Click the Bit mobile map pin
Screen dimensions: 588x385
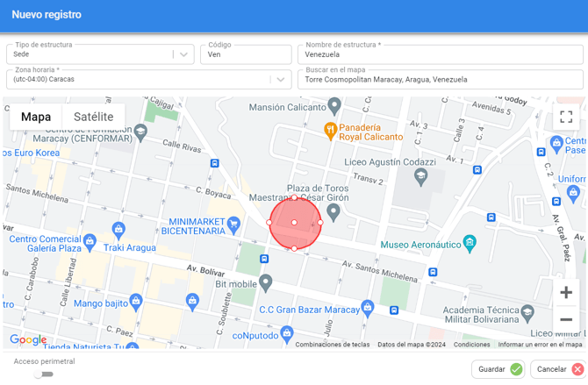pos(265,282)
